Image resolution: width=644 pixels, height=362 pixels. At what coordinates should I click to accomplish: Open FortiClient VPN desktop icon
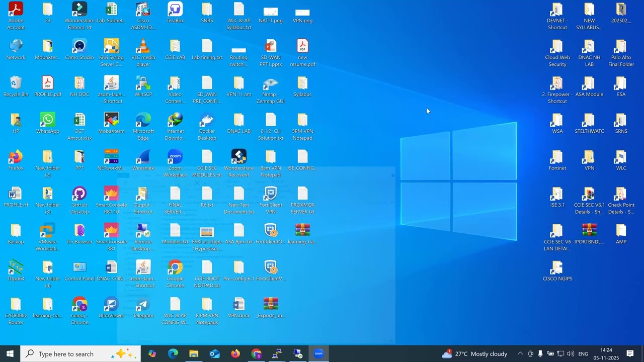(271, 201)
